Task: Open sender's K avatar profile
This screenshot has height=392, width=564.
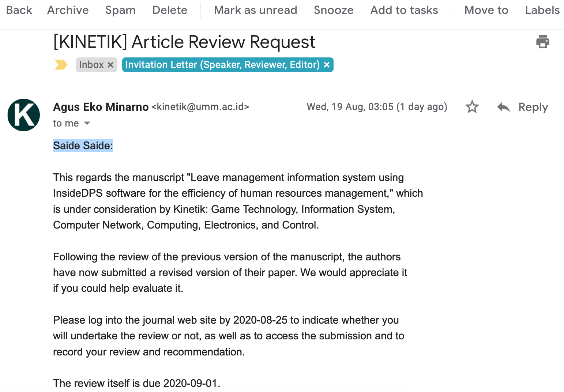Action: pos(24,115)
